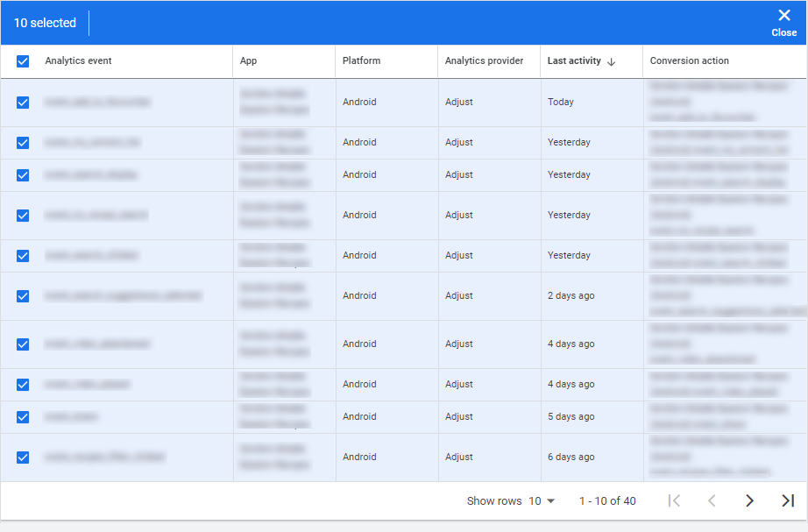
Task: Go to the previous page of results
Action: [x=712, y=500]
